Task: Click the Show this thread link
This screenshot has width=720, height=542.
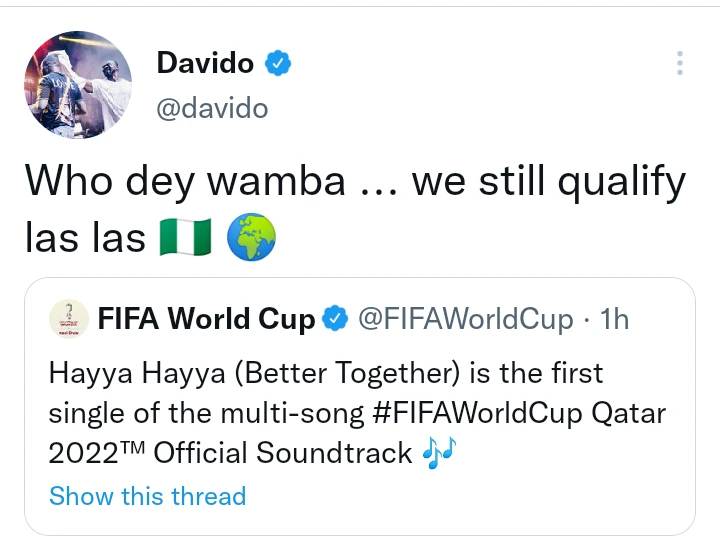Action: click(x=147, y=496)
